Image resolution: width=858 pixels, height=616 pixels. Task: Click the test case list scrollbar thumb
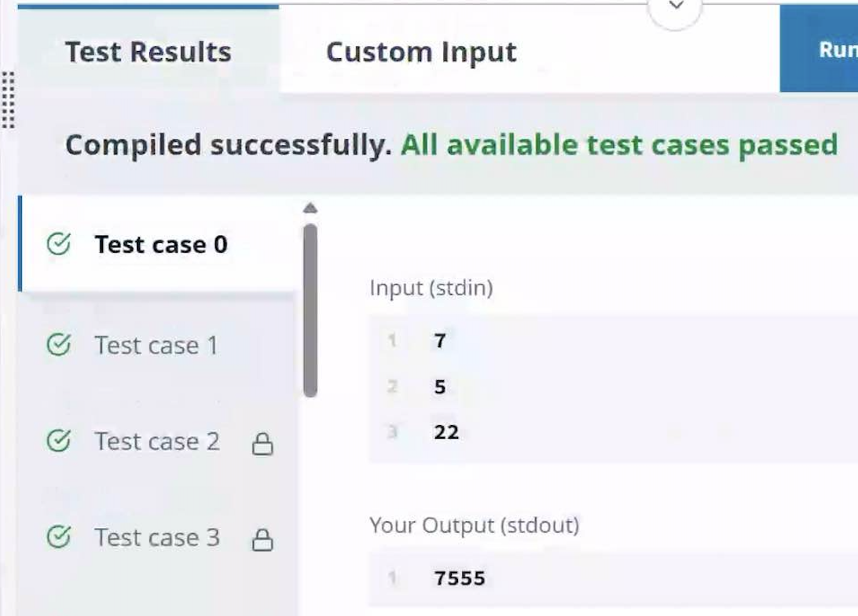(x=310, y=310)
